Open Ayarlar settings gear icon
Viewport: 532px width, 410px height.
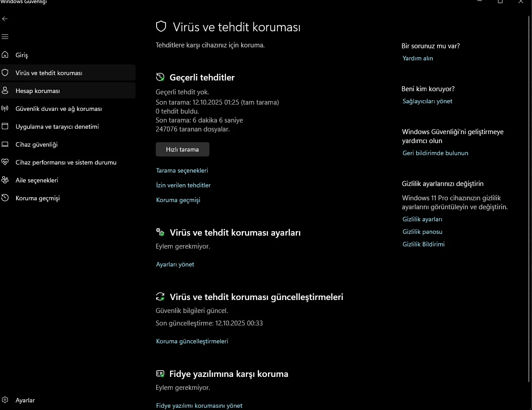5,400
